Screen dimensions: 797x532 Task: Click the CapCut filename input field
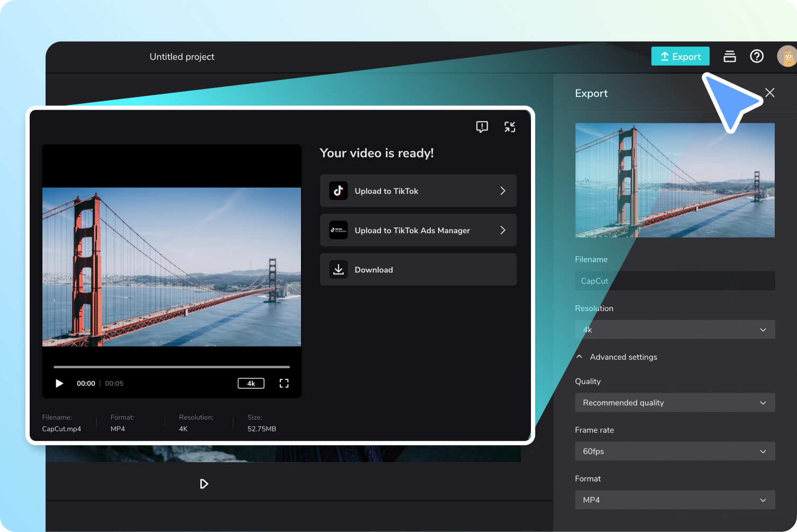[675, 281]
